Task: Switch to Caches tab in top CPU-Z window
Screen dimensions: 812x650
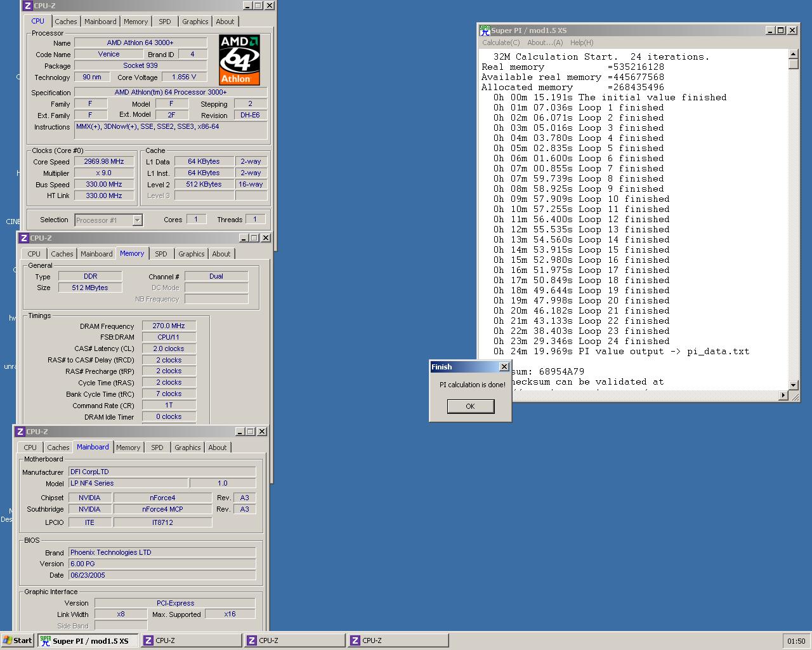Action: tap(65, 22)
